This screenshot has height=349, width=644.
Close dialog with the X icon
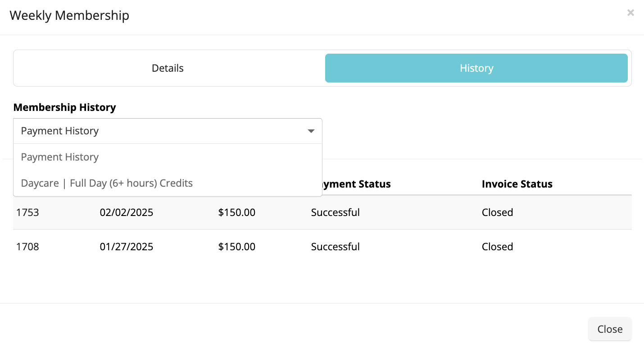pyautogui.click(x=630, y=13)
